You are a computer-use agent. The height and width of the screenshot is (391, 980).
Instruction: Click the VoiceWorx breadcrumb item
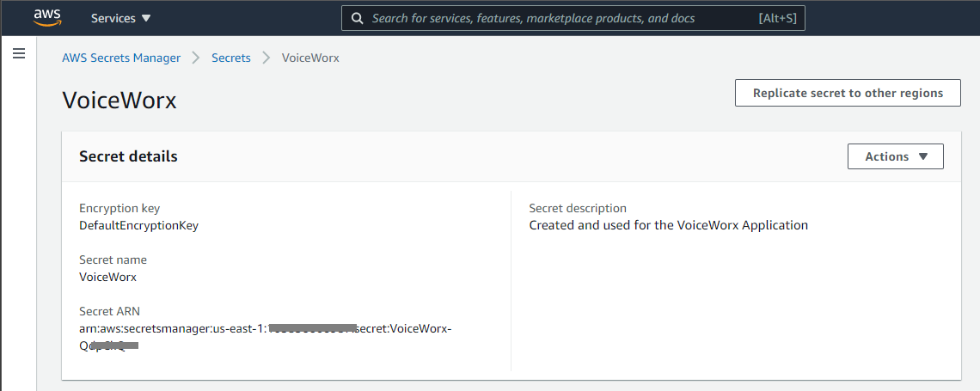[x=310, y=58]
